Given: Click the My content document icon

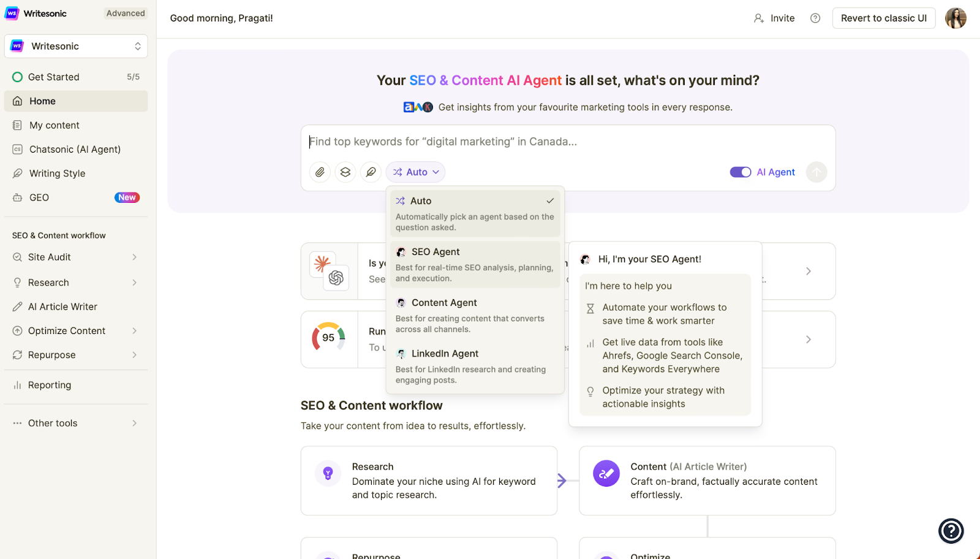Looking at the screenshot, I should [x=18, y=125].
